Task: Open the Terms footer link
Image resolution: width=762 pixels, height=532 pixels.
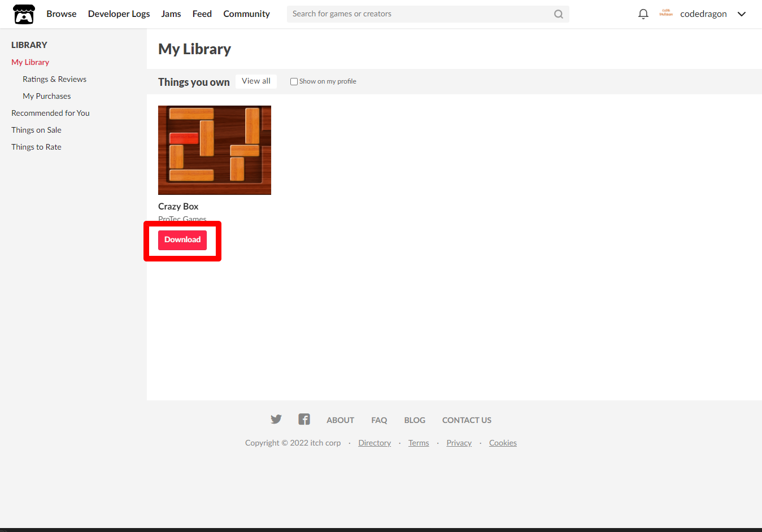Action: point(419,443)
